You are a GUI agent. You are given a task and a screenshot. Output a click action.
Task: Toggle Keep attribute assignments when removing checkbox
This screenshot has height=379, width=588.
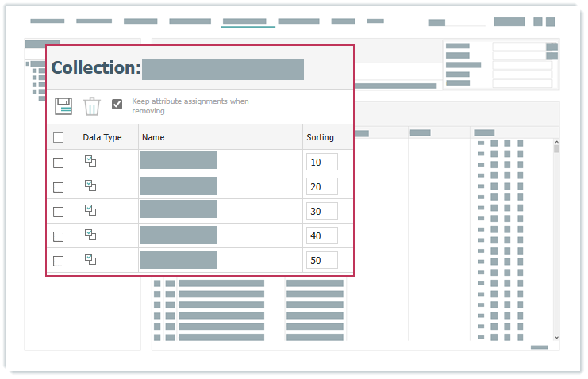point(117,104)
